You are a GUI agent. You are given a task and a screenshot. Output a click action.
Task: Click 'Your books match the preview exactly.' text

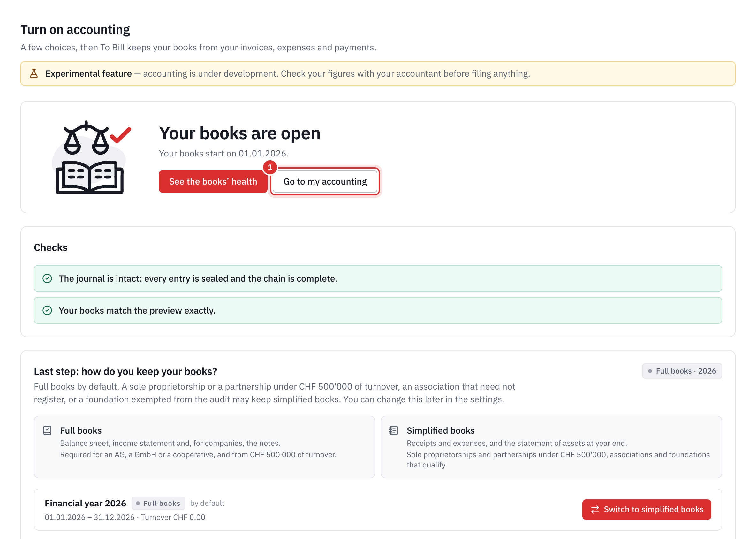click(x=137, y=310)
